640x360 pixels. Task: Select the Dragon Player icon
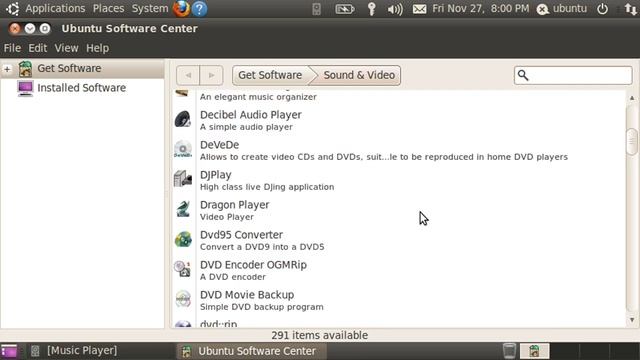coord(183,209)
